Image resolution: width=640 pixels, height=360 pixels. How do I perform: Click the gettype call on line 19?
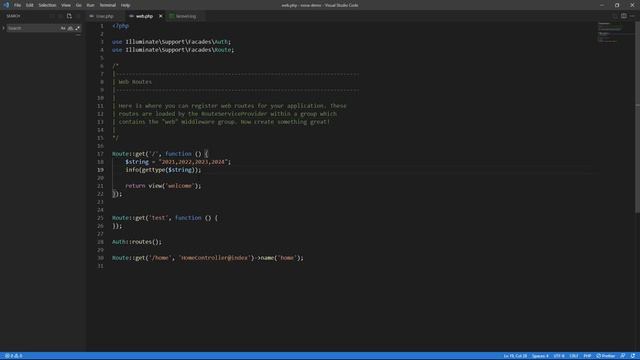(x=153, y=170)
